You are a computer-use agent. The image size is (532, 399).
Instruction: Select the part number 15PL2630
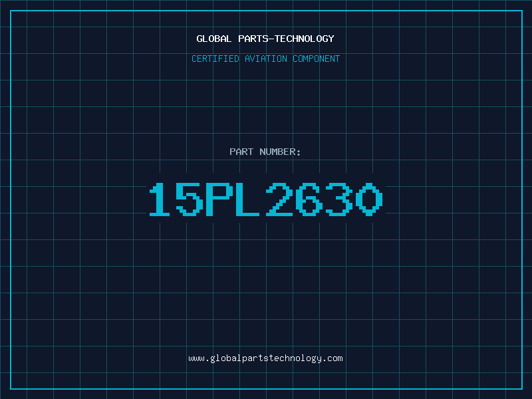pos(266,199)
